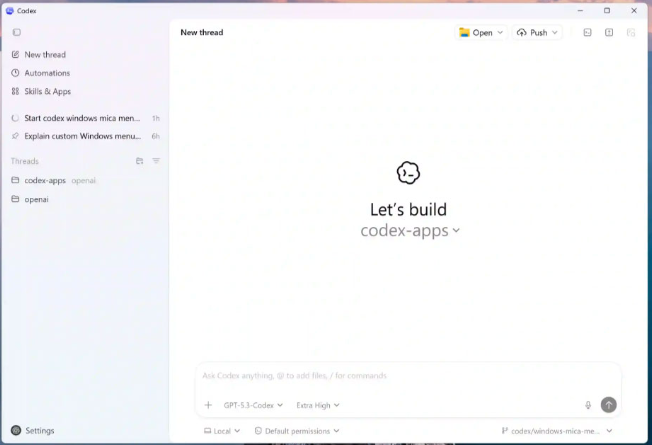Open the codex/windows-mica-me... branch dropdown
Viewport: 652px width, 445px height.
pos(557,431)
